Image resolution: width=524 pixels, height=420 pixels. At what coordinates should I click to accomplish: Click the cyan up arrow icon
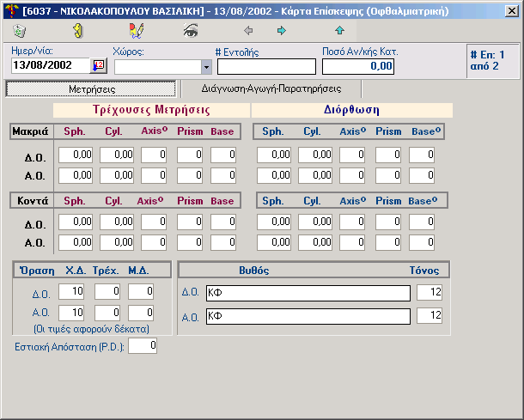(x=339, y=30)
